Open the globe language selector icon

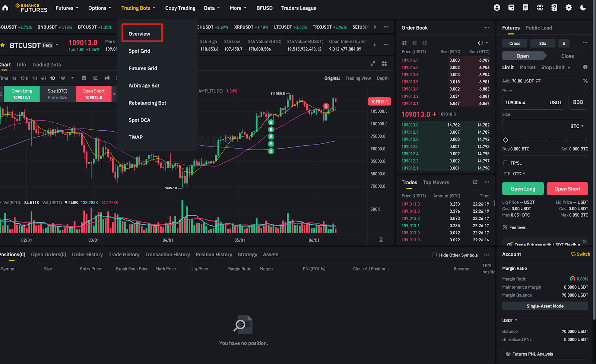click(540, 7)
